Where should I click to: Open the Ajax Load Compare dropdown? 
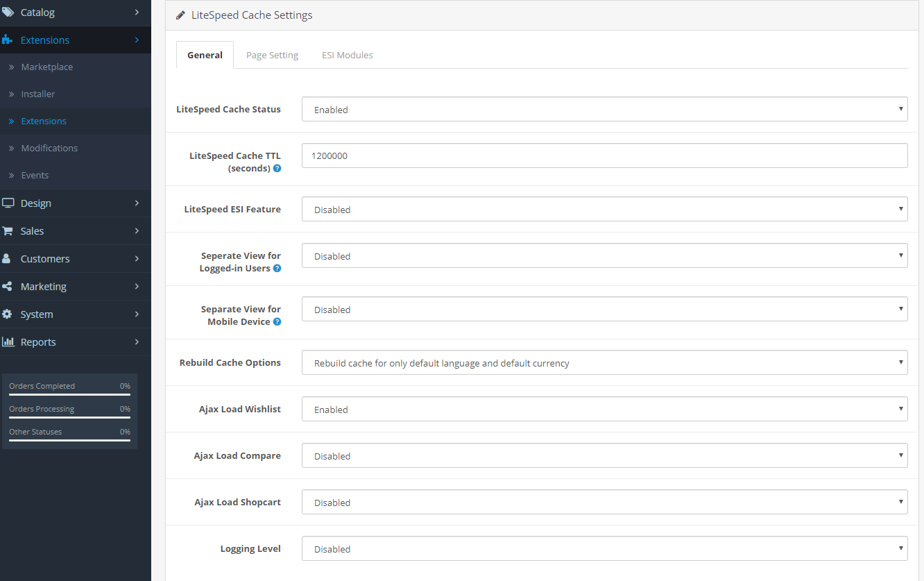604,455
